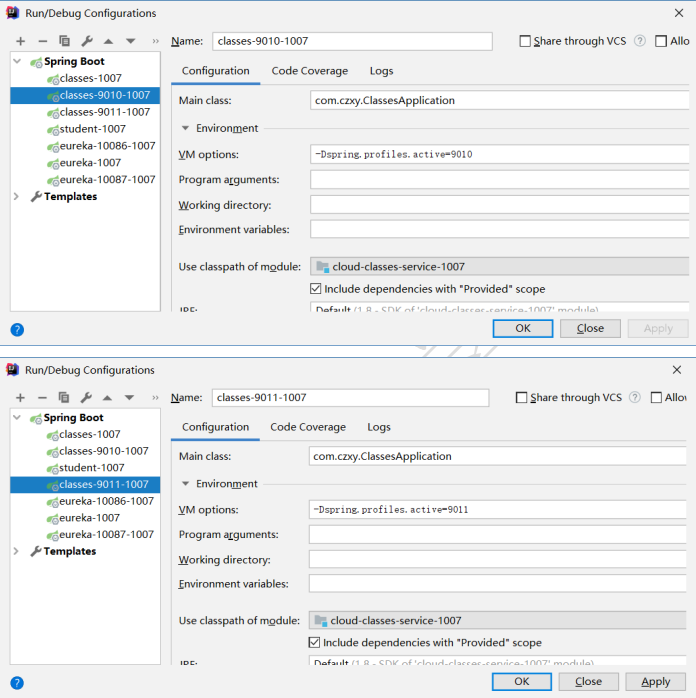The width and height of the screenshot is (696, 698).
Task: Select eureka-10087-1007 in bottom dialog tree
Action: 106,535
